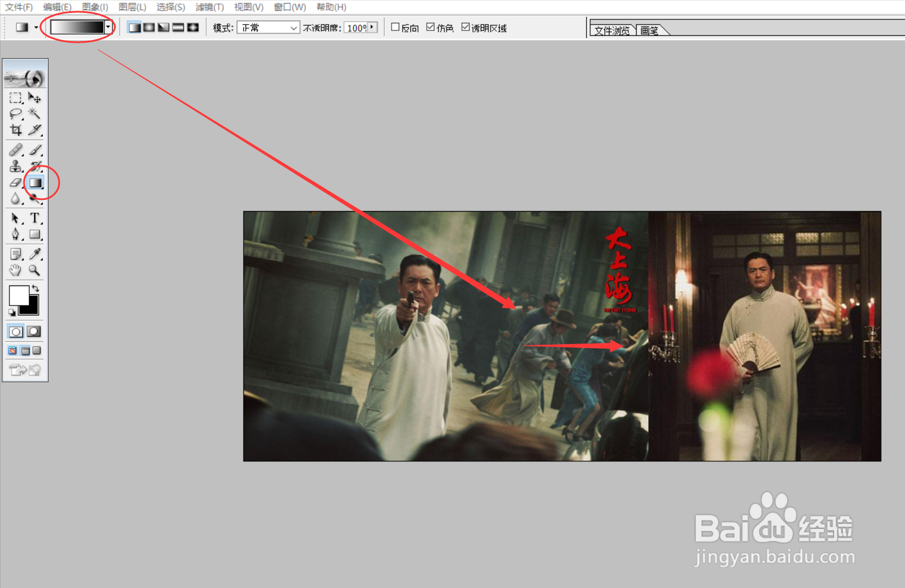Select Angle Gradient style

tap(164, 28)
